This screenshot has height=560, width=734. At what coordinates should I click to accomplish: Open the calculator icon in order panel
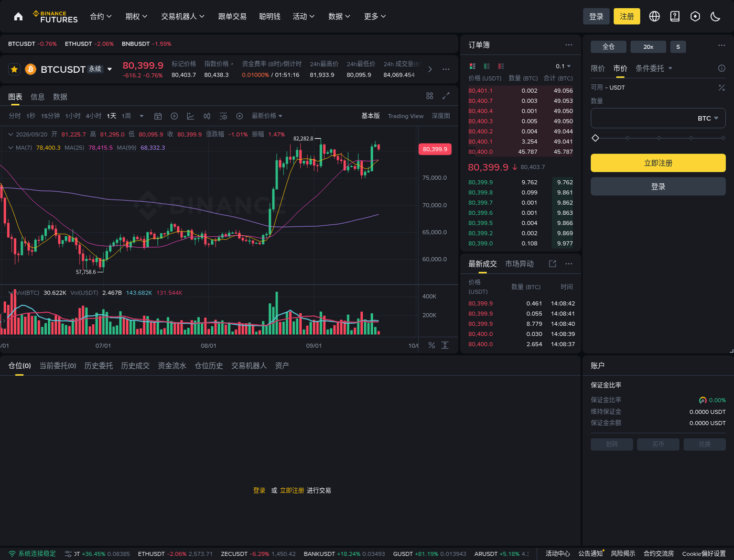click(721, 87)
